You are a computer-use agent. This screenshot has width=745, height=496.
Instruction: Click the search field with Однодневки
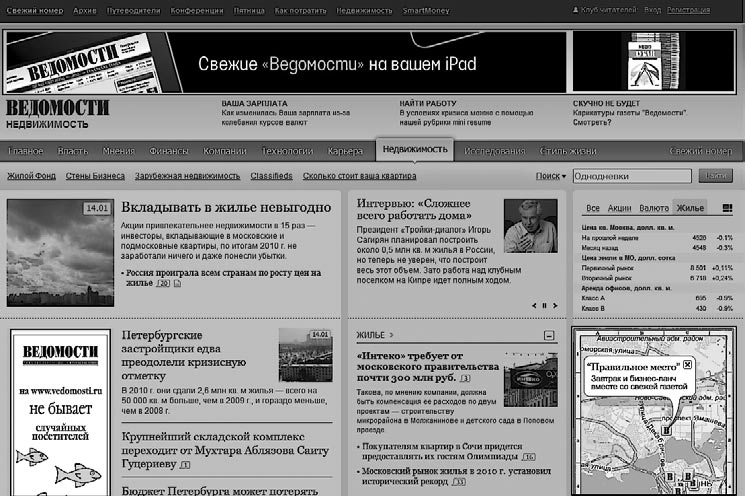[x=632, y=176]
